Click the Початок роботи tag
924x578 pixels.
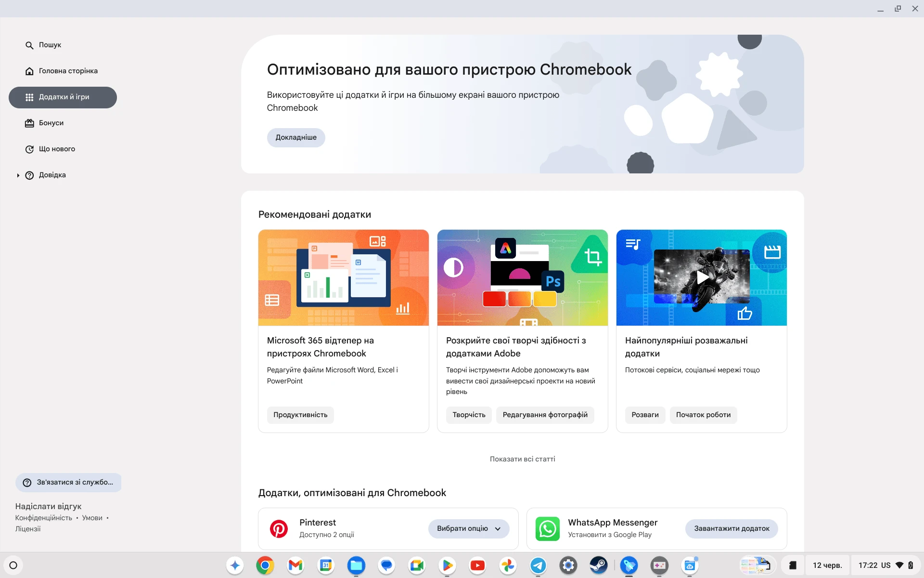click(703, 415)
